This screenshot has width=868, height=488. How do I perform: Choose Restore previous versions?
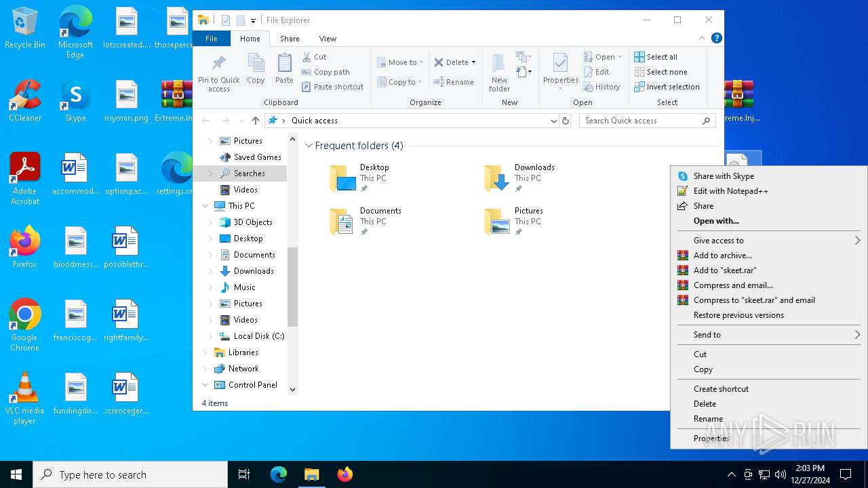[768, 315]
